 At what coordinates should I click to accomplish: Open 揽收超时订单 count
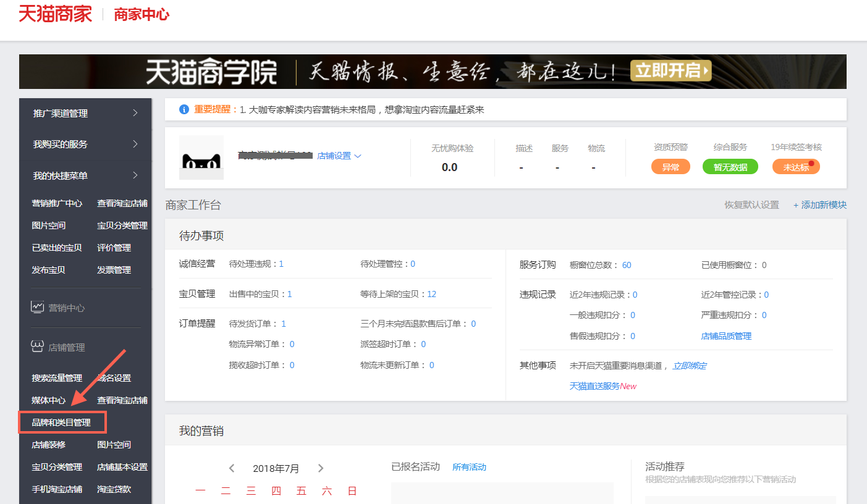point(292,365)
